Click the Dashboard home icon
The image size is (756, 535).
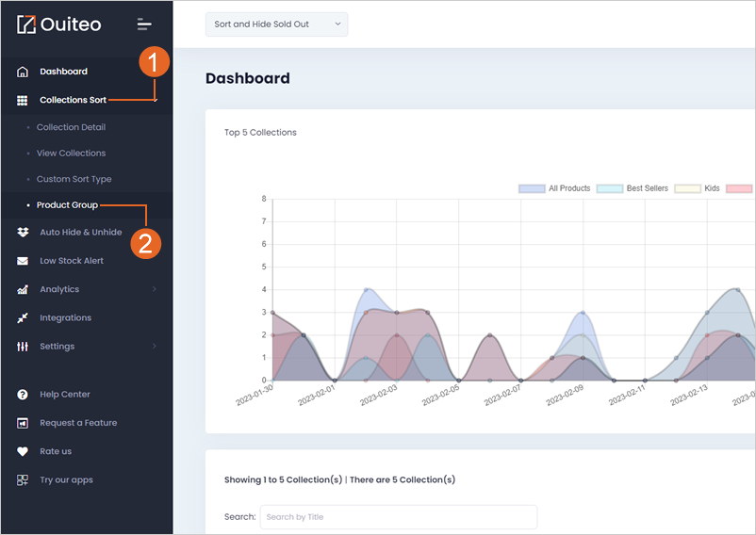coord(23,72)
